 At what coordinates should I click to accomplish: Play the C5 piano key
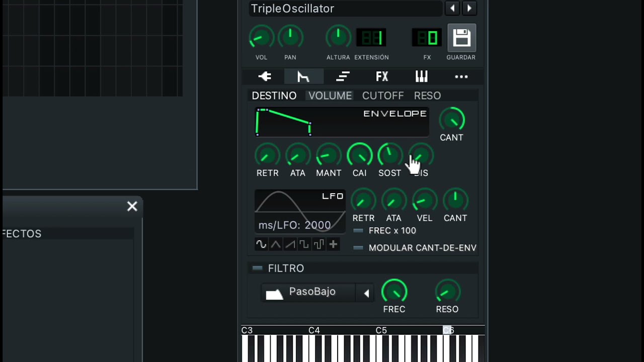coord(380,349)
